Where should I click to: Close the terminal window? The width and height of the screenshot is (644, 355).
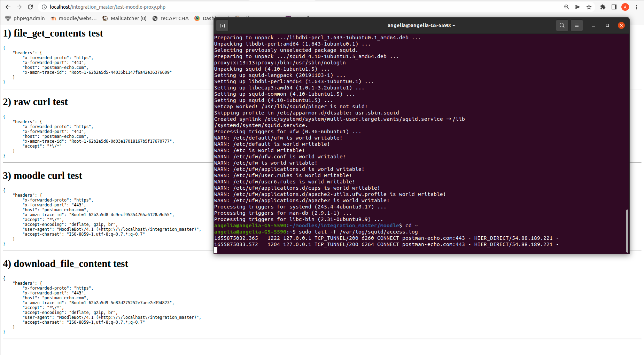click(x=621, y=25)
